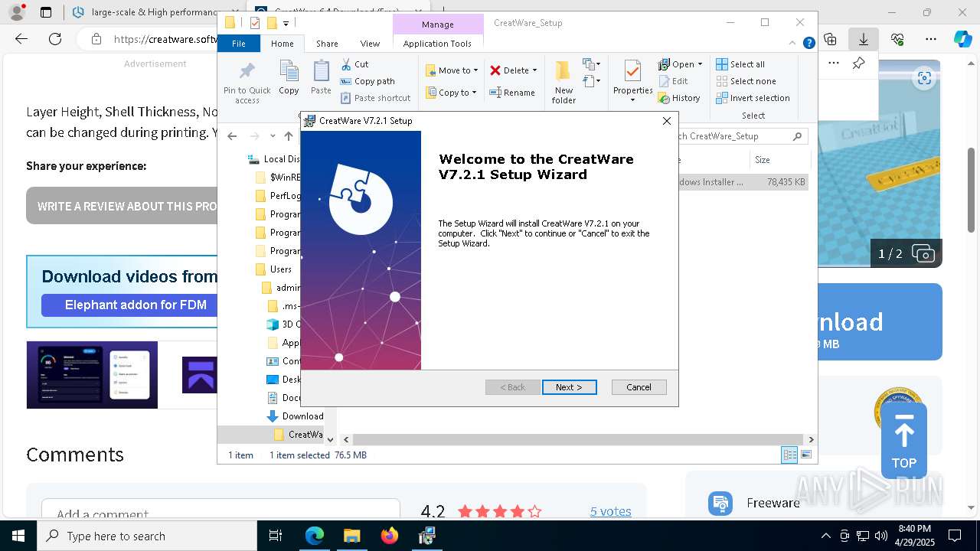Open Edge Collections toolbar icon

830,38
